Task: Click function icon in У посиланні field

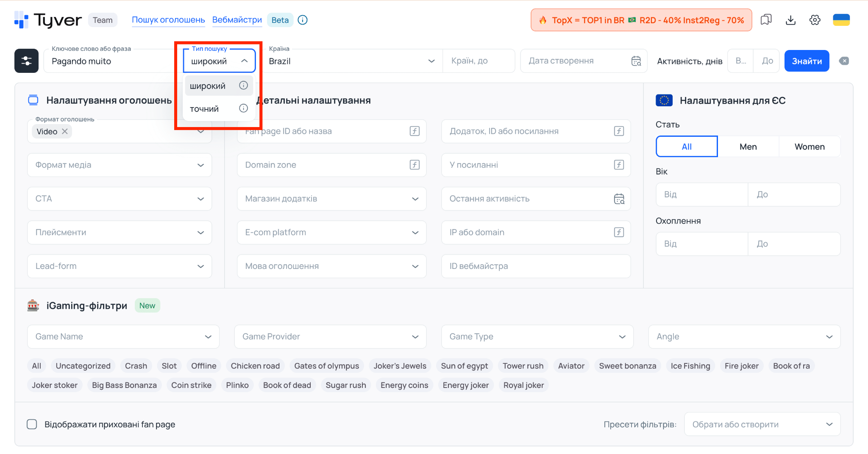Action: 619,165
